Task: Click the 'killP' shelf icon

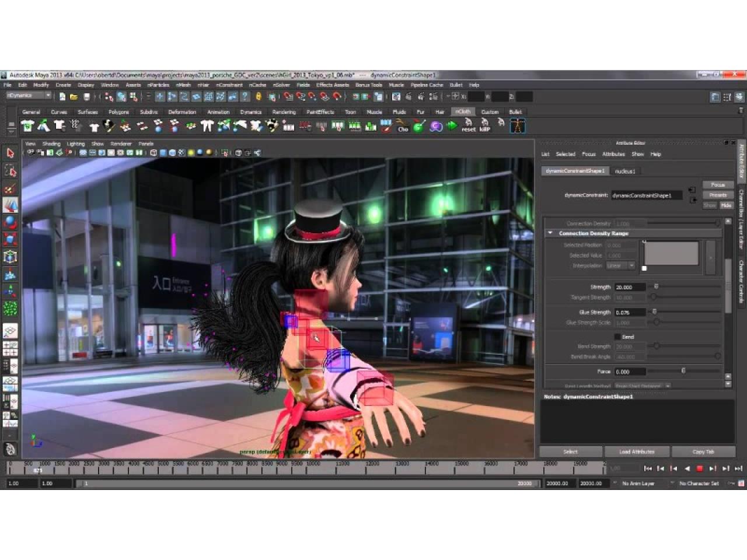Action: click(x=484, y=125)
